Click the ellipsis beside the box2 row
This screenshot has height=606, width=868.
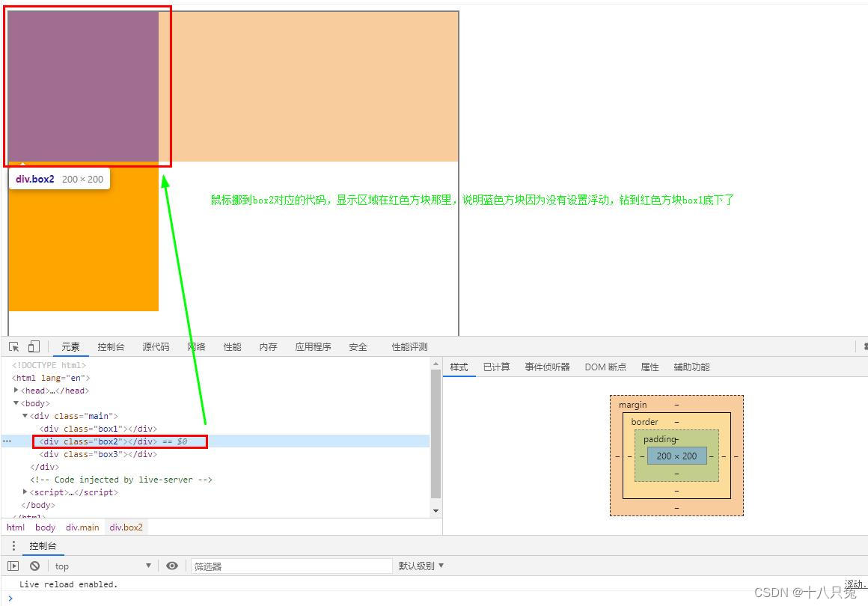pos(7,441)
